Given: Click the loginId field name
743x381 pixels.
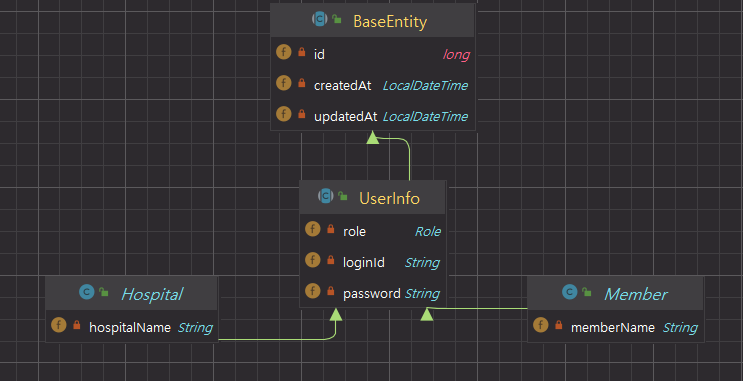Looking at the screenshot, I should (364, 263).
